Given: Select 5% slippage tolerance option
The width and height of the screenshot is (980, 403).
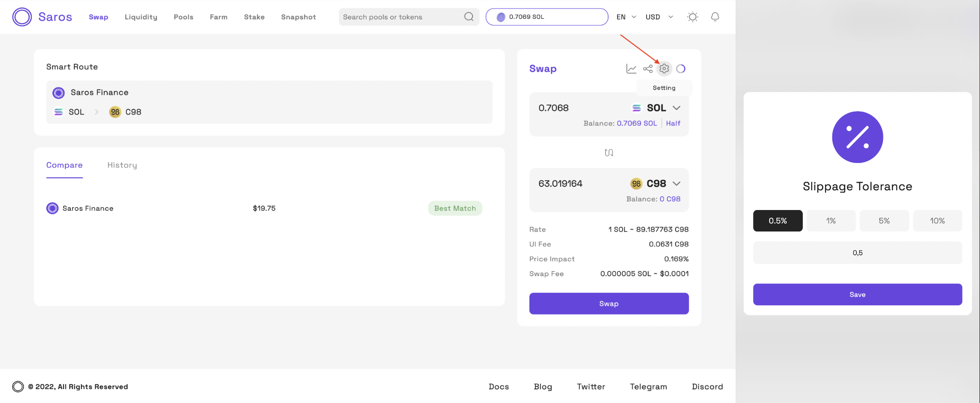Looking at the screenshot, I should click(x=884, y=221).
